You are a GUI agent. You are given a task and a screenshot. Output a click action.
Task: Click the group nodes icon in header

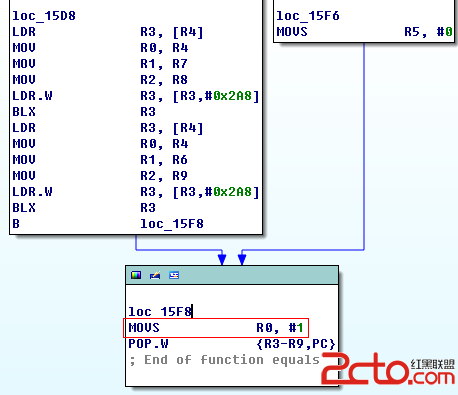coord(174,275)
